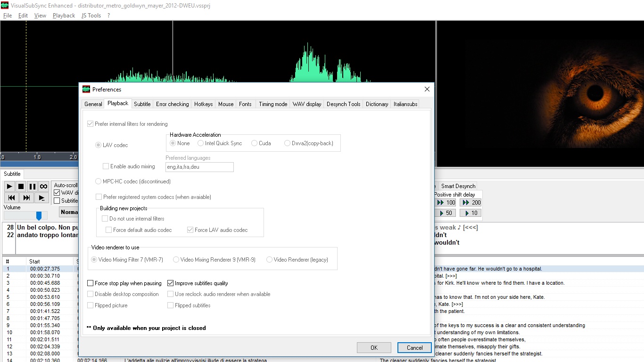644x362 pixels.
Task: Open the ? help menu
Action: (108, 16)
